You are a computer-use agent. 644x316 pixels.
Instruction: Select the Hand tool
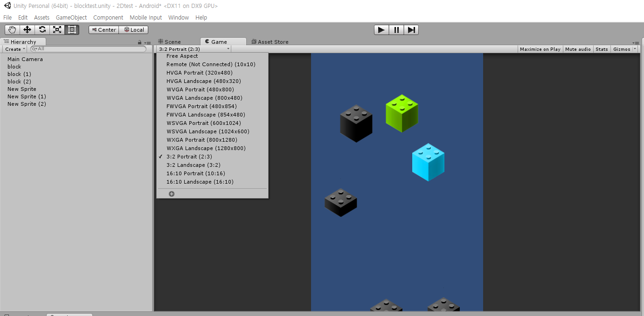tap(12, 30)
